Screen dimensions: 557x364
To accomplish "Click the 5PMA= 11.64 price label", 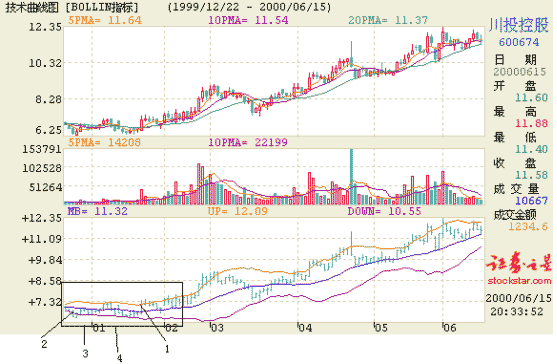I will click(105, 20).
